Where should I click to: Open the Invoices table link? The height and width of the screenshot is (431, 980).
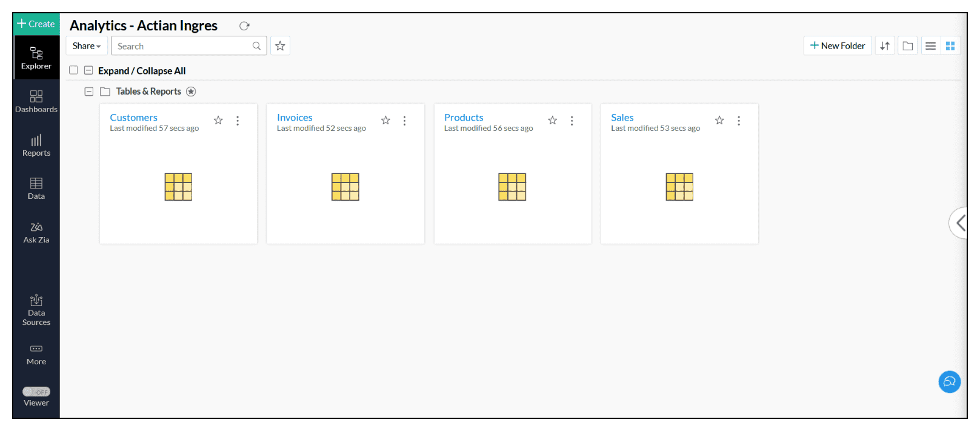coord(295,118)
